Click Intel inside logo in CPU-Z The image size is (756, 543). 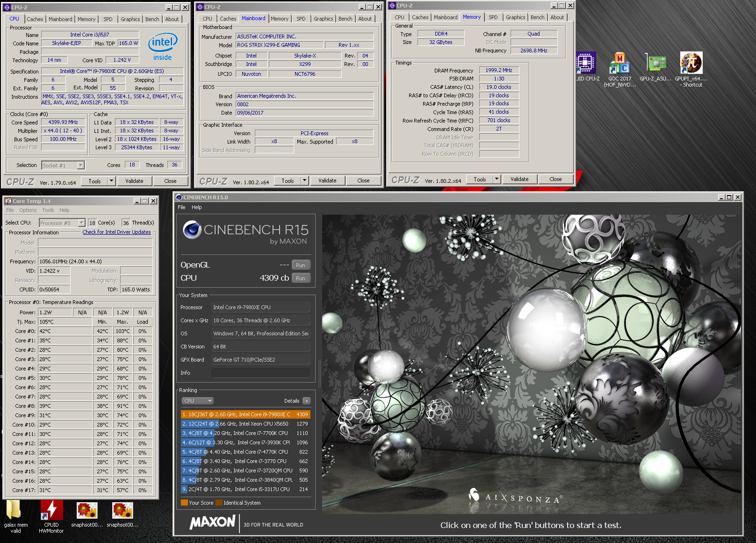click(163, 46)
